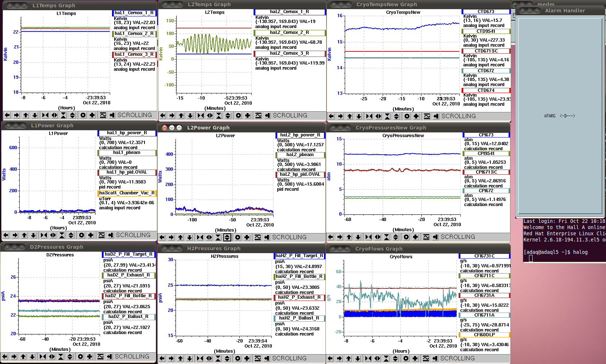This screenshot has width=606, height=364.
Task: Select haL2_hp_pid.OVAL legend entry
Action: [300, 174]
